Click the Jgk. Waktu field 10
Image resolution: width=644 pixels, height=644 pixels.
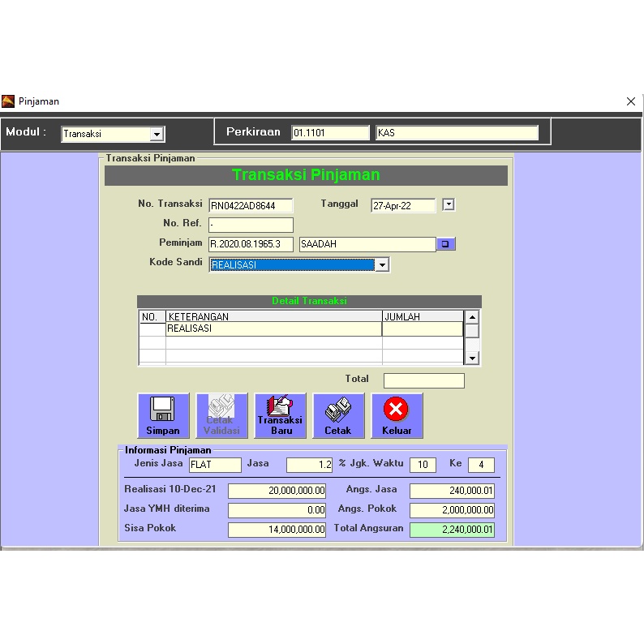[423, 465]
